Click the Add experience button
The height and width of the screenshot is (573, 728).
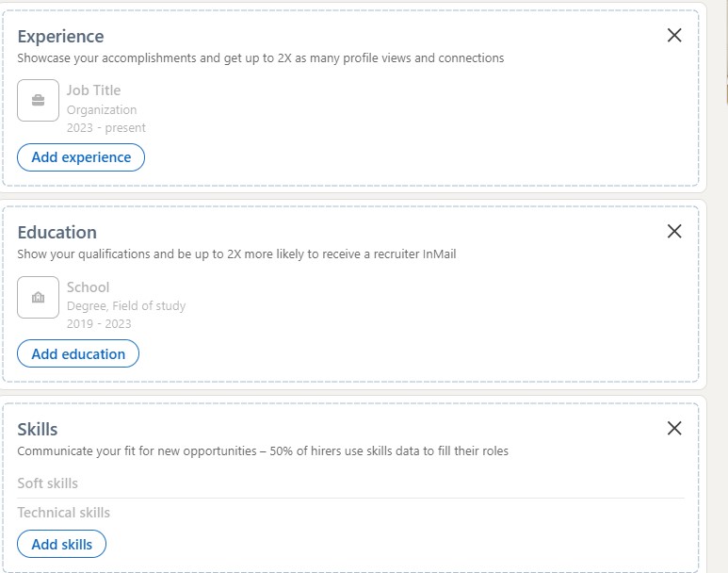pyautogui.click(x=81, y=157)
